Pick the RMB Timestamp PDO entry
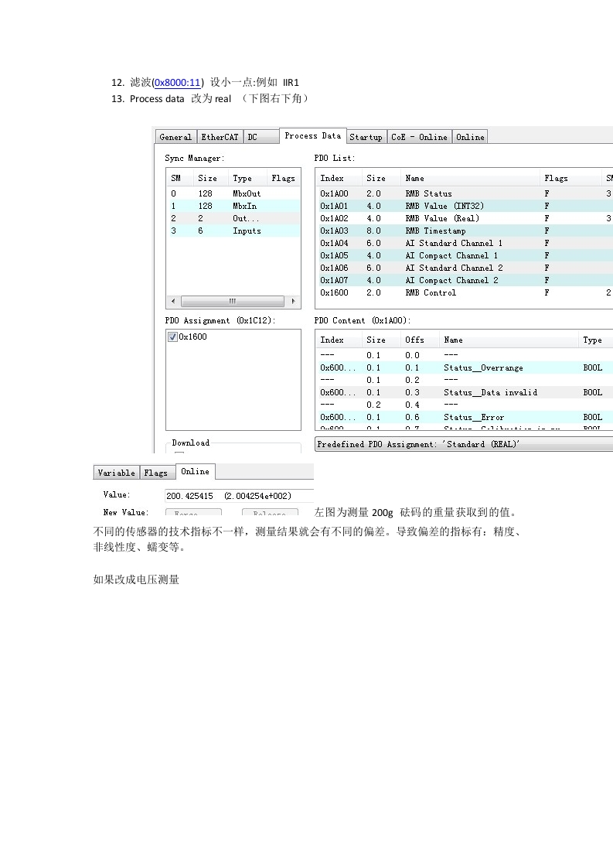This screenshot has width=613, height=868. pos(434,231)
